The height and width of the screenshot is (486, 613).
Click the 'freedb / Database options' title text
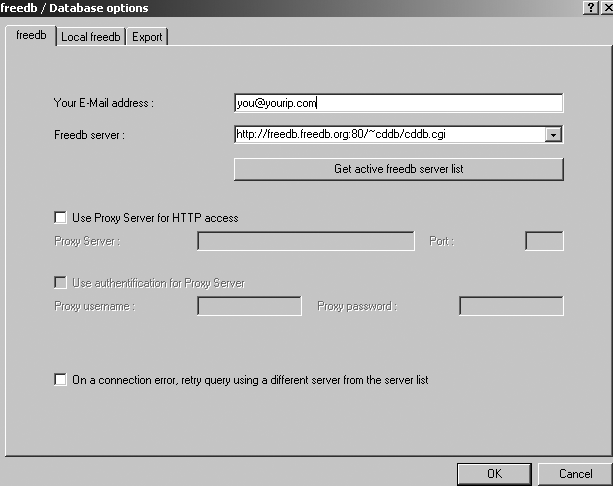74,8
